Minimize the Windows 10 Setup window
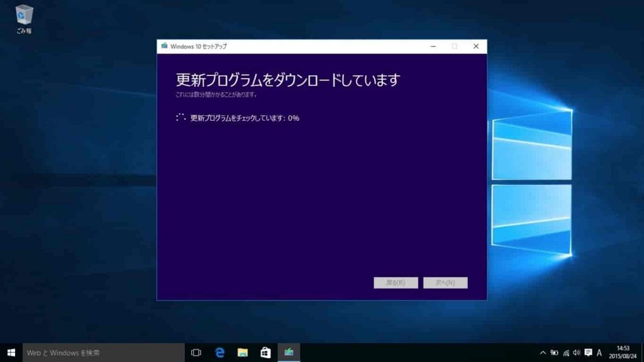The image size is (644, 362). 433,47
